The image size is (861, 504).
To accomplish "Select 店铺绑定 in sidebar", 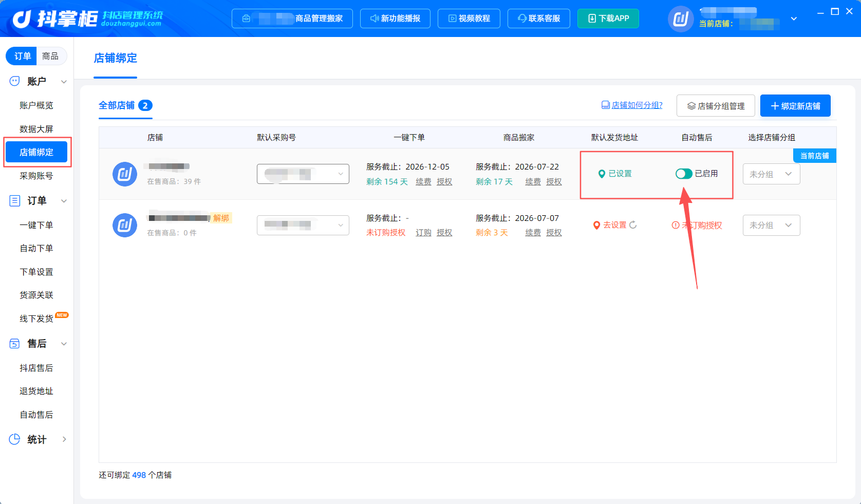I will click(x=36, y=152).
